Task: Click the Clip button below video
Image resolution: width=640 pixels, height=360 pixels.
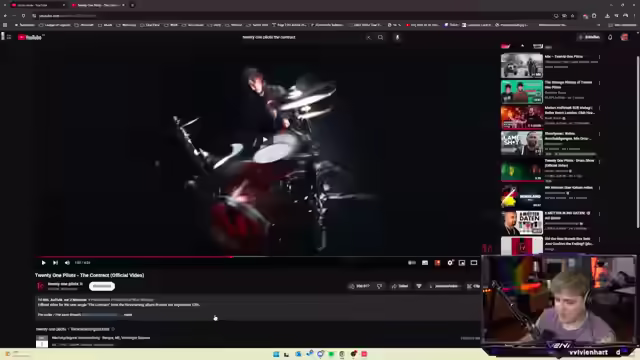Action: tap(473, 286)
